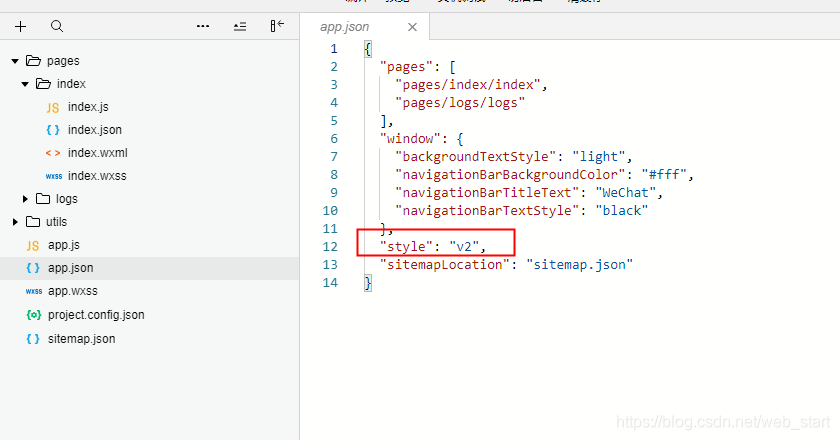Hide the file tree panel icon
This screenshot has width=840, height=440.
(x=277, y=26)
